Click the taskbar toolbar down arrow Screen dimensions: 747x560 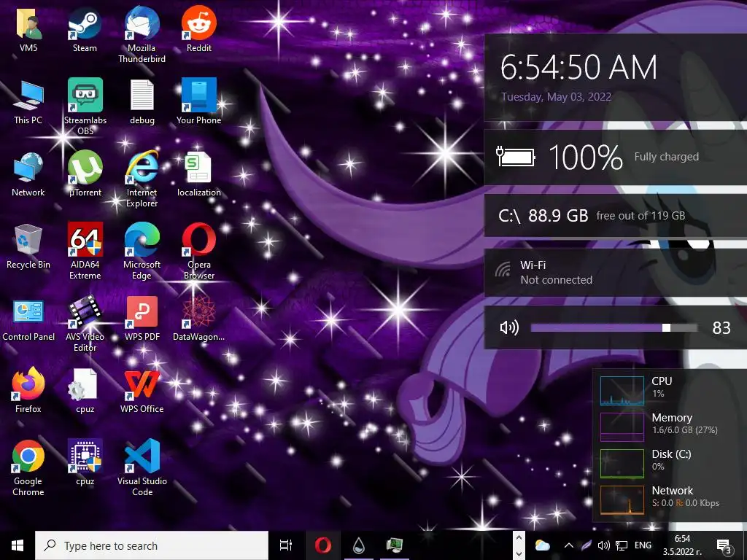(519, 553)
